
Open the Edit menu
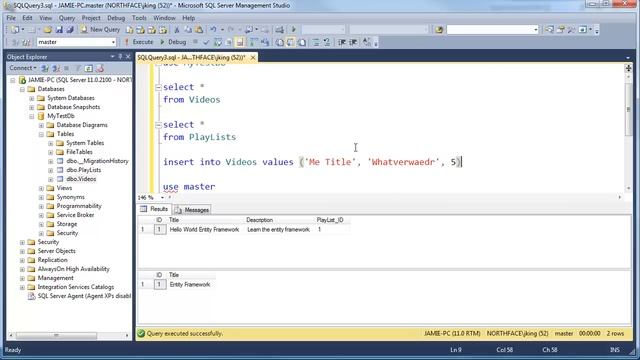27,18
